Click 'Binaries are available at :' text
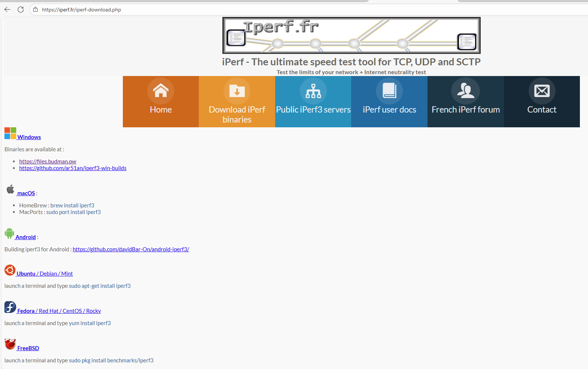Viewport: 588px width, 369px height. 34,149
